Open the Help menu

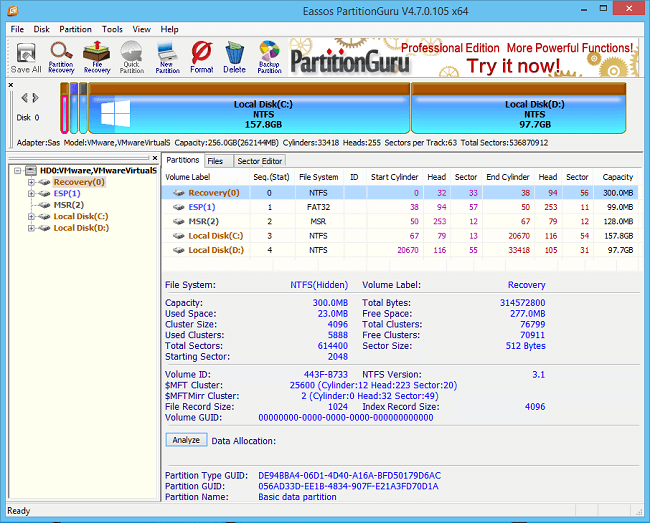point(169,29)
